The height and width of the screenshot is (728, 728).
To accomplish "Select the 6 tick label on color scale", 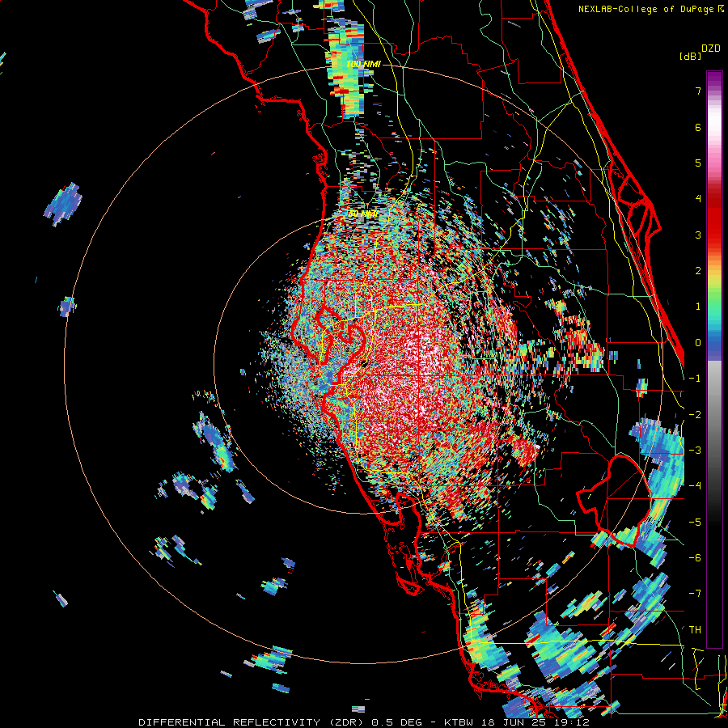I will (x=698, y=127).
